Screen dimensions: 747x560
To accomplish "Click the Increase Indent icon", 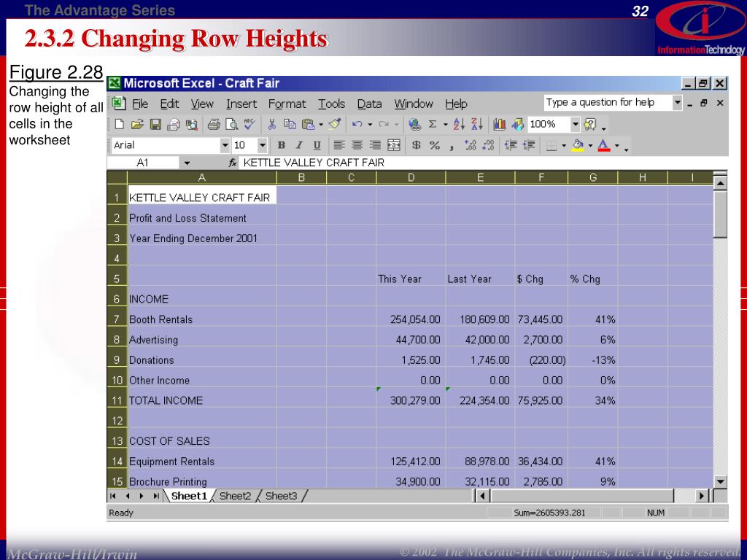I will click(529, 145).
